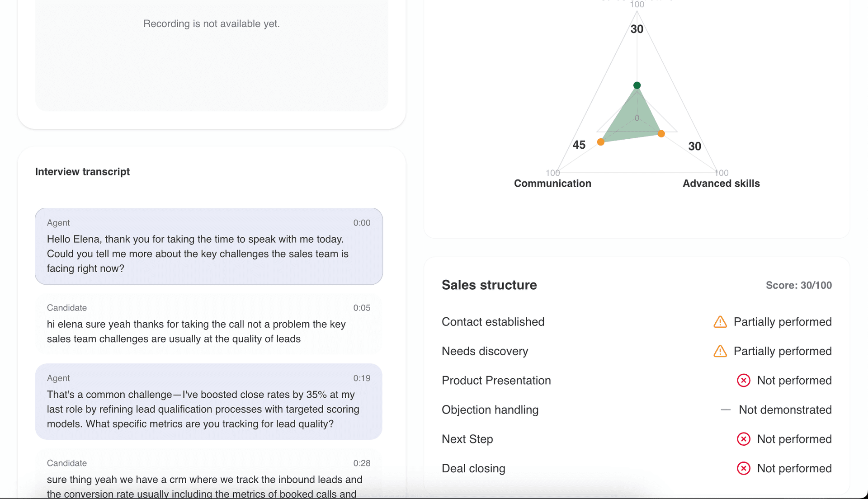Click the 0:28 transcript timestamp
868x499 pixels.
click(x=362, y=463)
